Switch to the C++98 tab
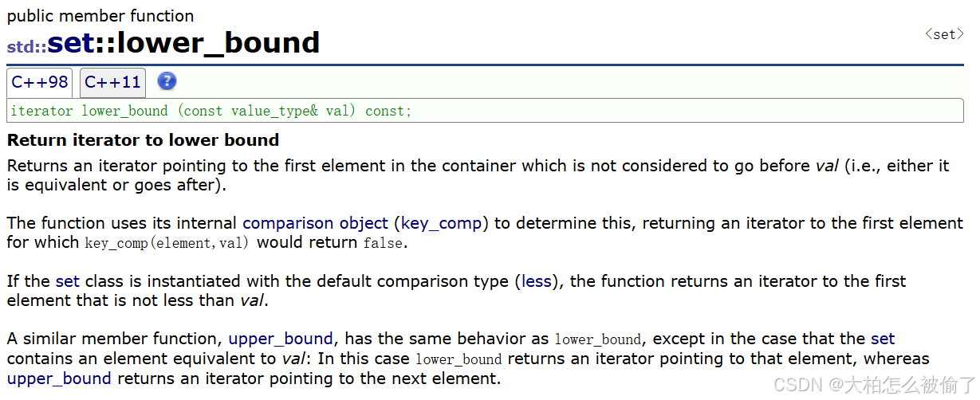Screen dimensions: 980x400 (x=39, y=82)
